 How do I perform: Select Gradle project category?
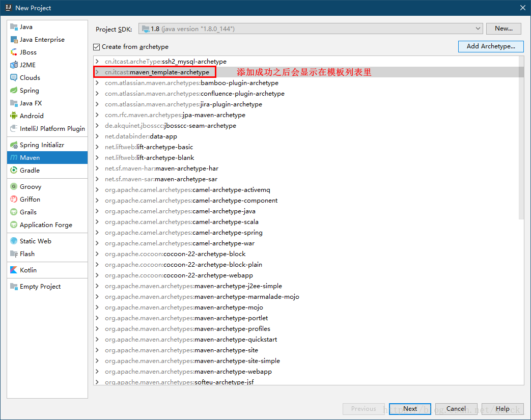pos(47,171)
